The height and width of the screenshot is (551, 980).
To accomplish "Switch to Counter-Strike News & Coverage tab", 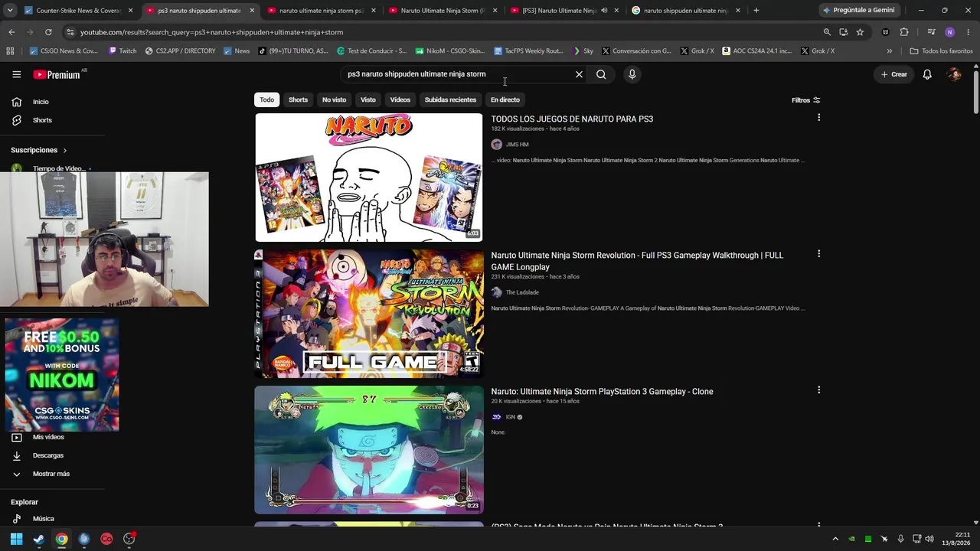I will [x=77, y=11].
